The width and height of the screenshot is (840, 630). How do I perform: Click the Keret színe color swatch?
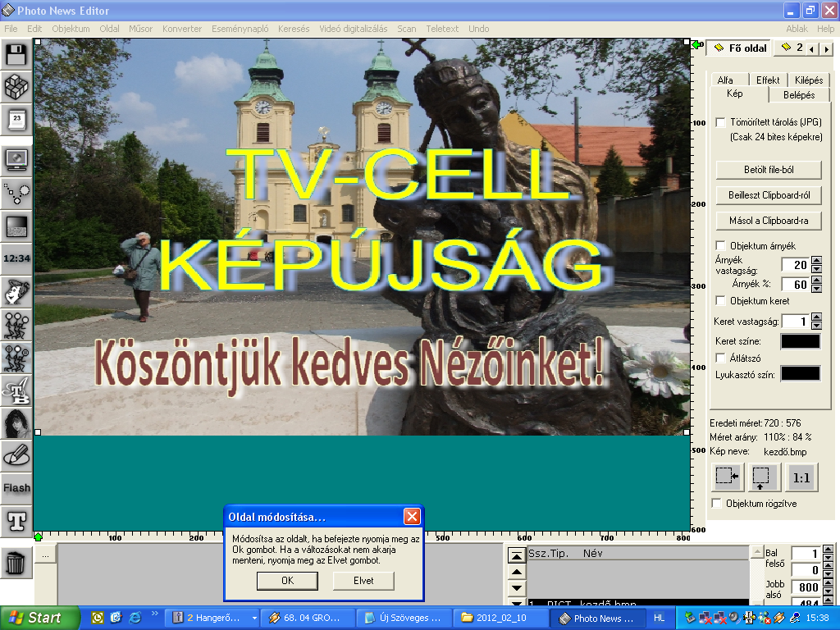click(x=800, y=341)
